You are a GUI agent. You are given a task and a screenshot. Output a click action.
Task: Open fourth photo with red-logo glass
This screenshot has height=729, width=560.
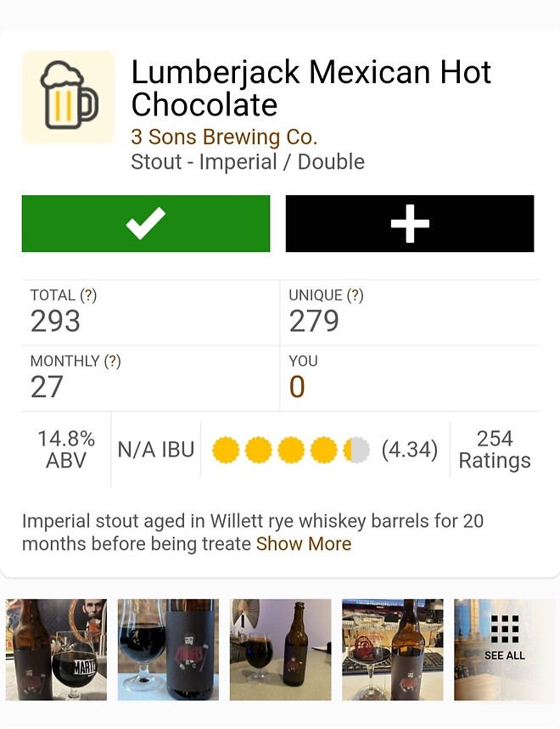(x=392, y=649)
